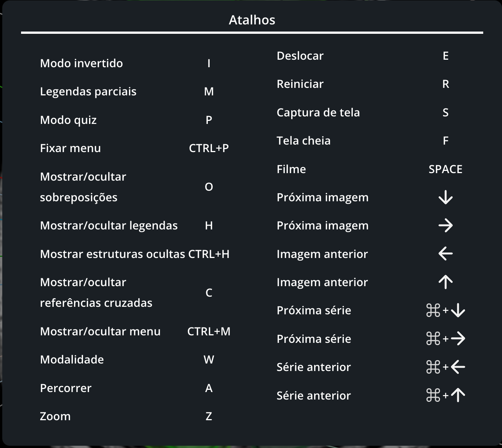Click the Zoom row at the bottom
The image size is (502, 448).
pyautogui.click(x=55, y=416)
